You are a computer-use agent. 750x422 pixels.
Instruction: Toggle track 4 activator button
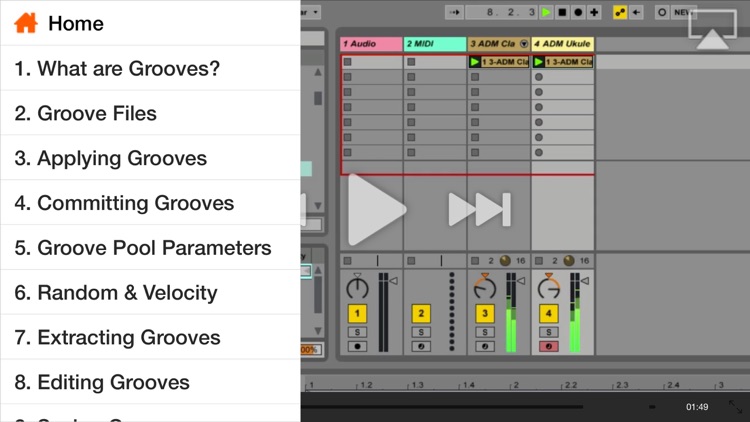(549, 314)
